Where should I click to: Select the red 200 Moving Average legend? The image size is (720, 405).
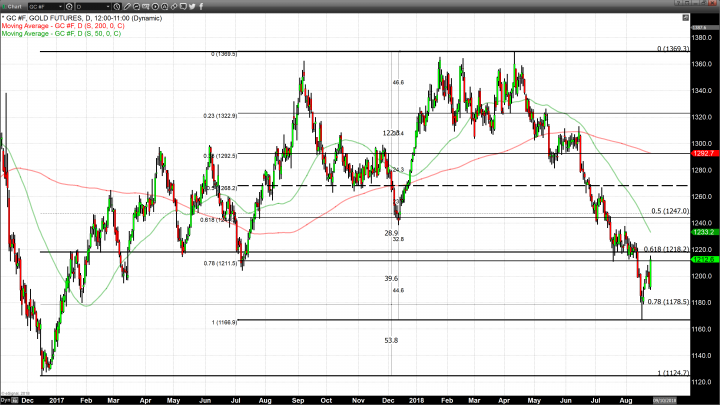60,26
